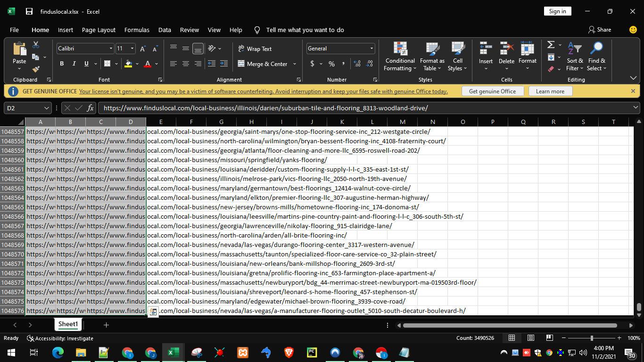
Task: Click the Save icon in title bar
Action: (x=29, y=11)
